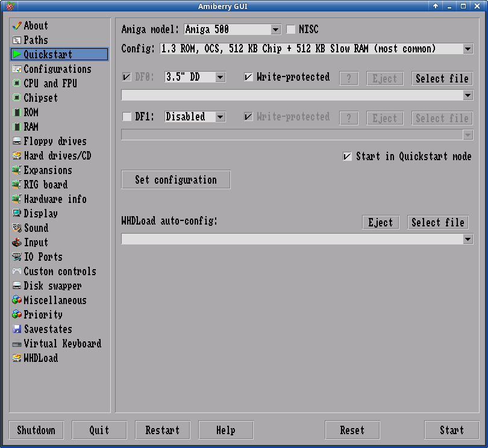The height and width of the screenshot is (448, 488).
Task: Click the Floppy drives icon
Action: [17, 142]
